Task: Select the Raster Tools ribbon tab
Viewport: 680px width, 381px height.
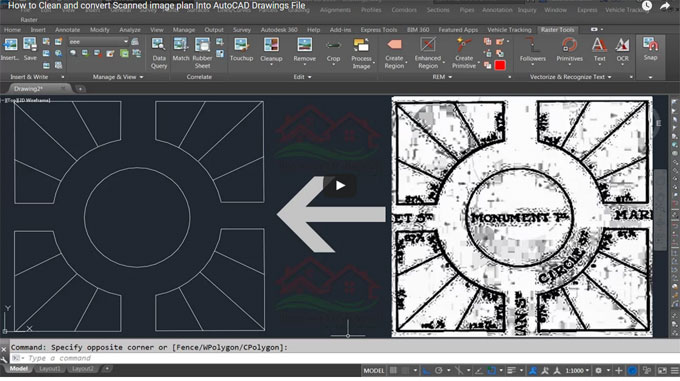Action: click(557, 29)
